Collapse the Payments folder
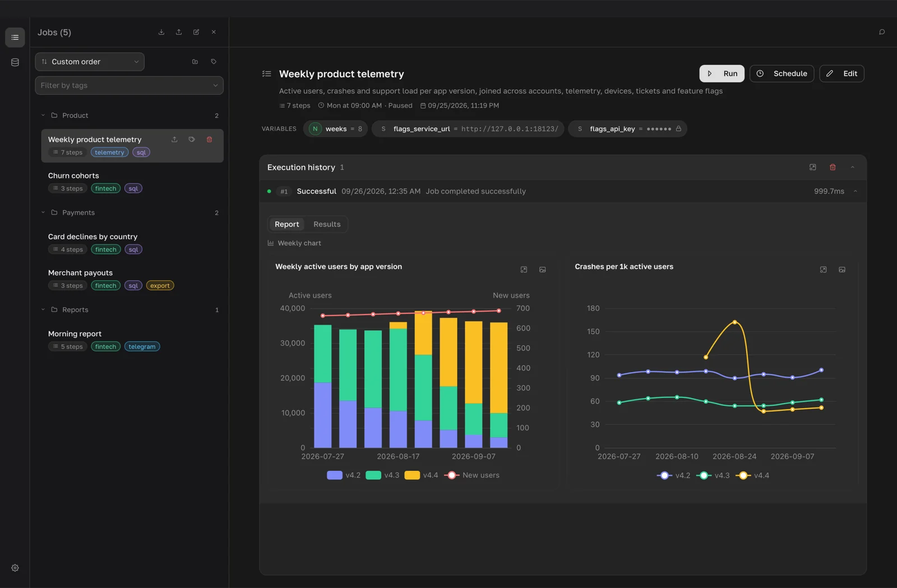Viewport: 897px width, 588px height. pyautogui.click(x=43, y=212)
